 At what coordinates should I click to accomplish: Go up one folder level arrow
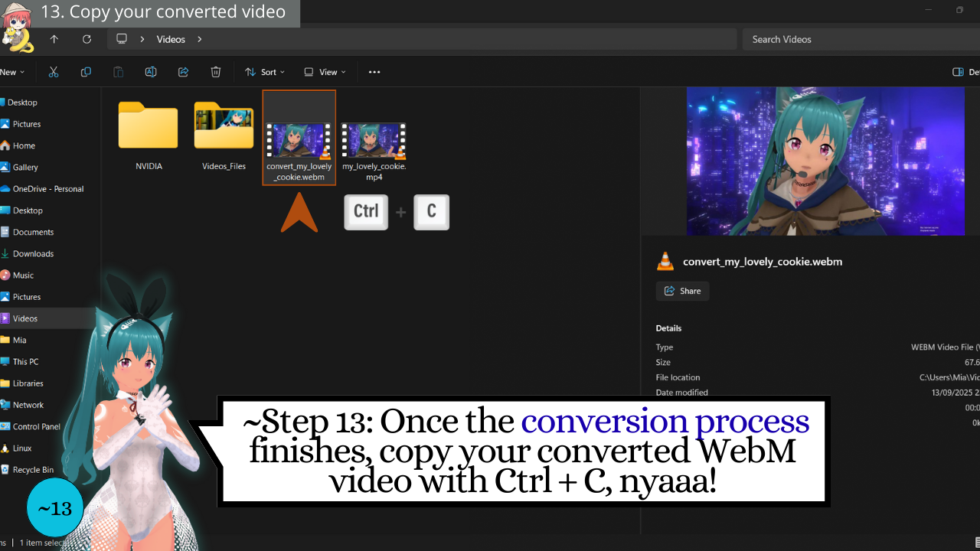54,39
